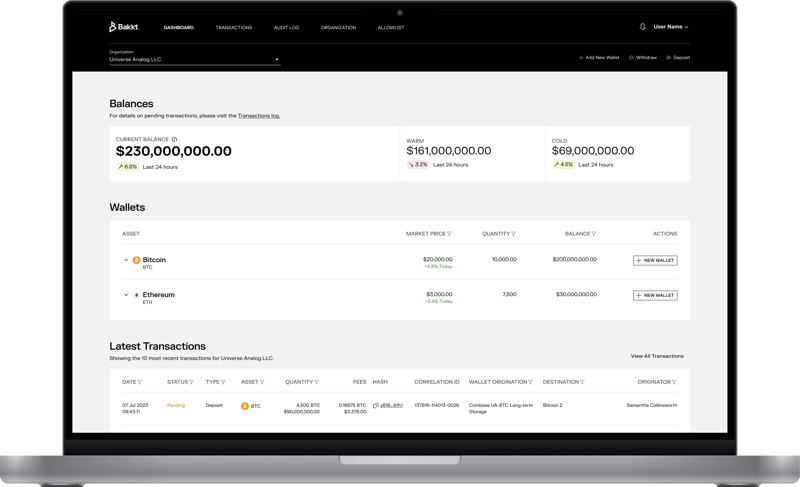Viewport: 800px width, 487px height.
Task: Click the Bitcoin 2 destination cell
Action: click(553, 405)
